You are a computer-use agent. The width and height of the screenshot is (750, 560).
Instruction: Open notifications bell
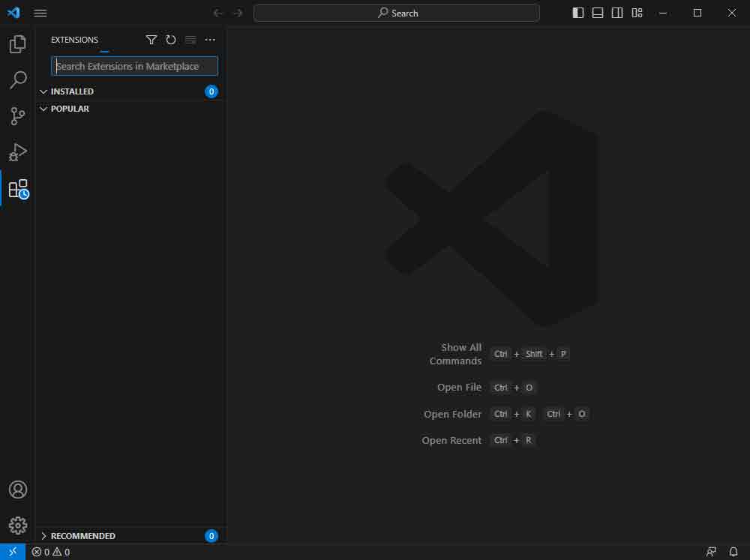click(x=733, y=552)
